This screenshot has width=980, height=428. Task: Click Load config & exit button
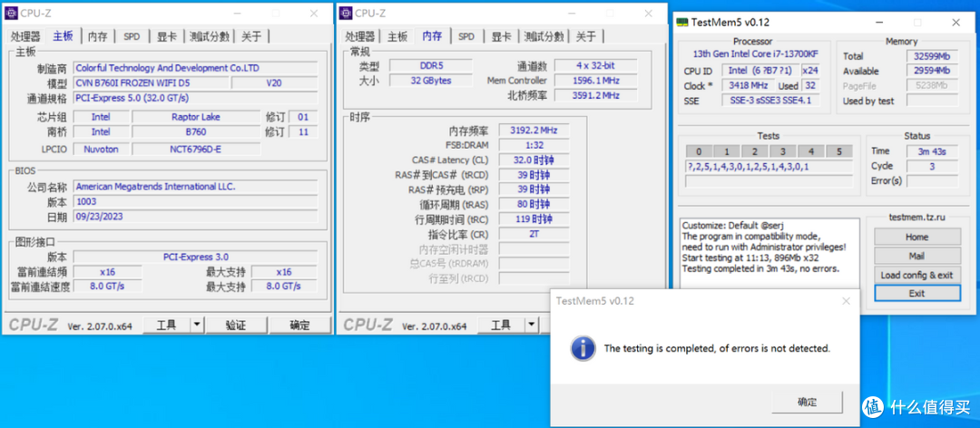916,274
